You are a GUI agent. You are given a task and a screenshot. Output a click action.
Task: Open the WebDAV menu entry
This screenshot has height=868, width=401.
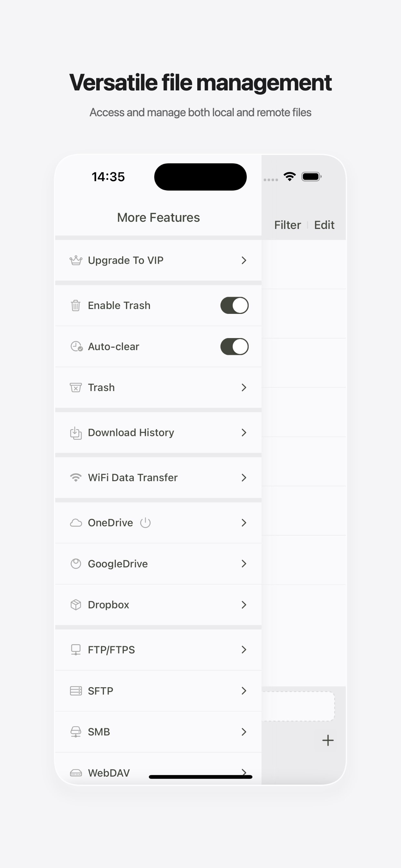[108, 773]
